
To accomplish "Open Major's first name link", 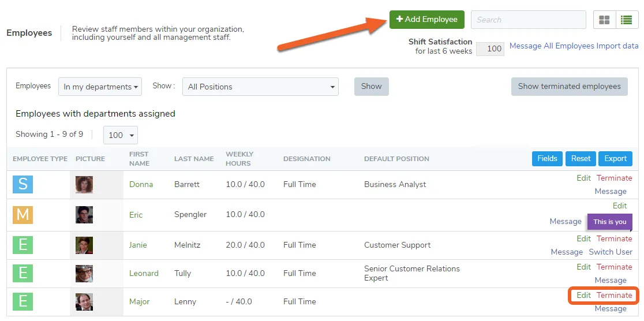I will pyautogui.click(x=139, y=302).
